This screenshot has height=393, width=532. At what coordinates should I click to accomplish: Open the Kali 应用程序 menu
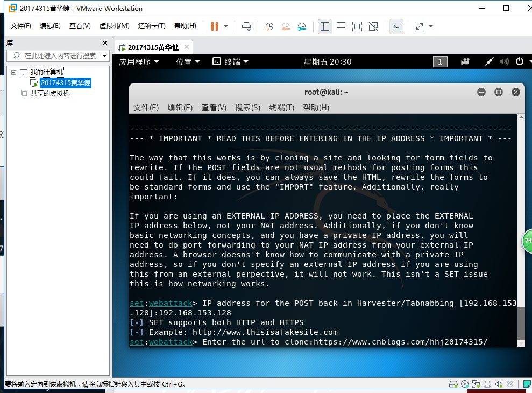tap(139, 62)
